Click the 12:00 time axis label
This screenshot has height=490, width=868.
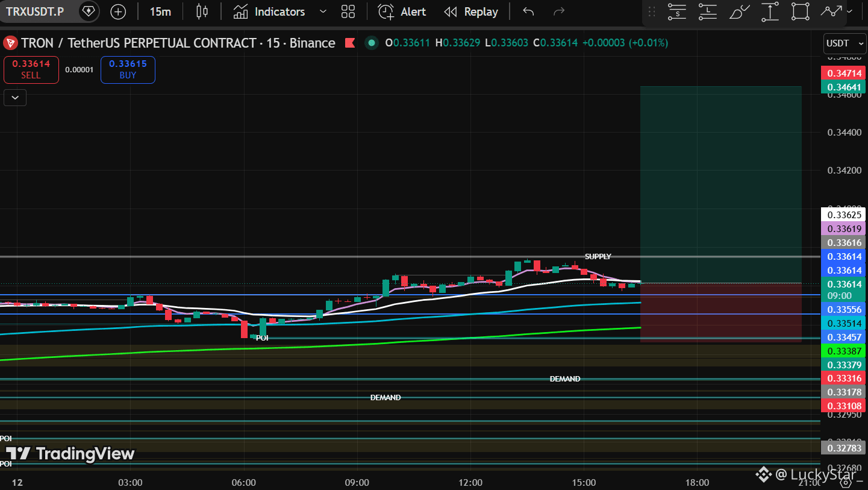coord(470,483)
